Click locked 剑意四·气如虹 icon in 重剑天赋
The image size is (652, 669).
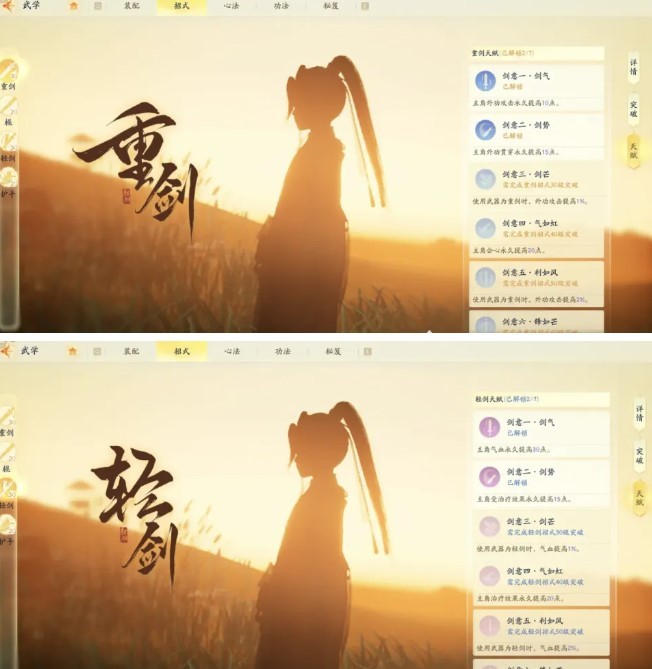(x=485, y=228)
